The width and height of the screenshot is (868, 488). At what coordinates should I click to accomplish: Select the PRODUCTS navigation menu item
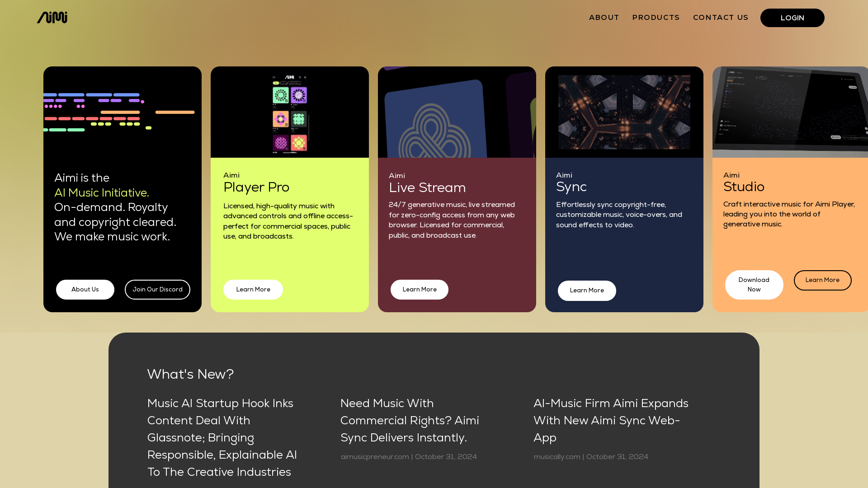[656, 17]
